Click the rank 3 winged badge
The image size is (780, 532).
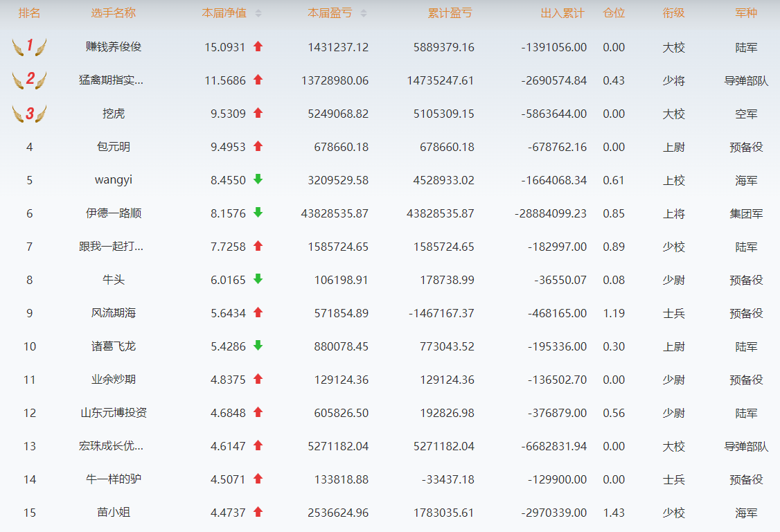29,114
